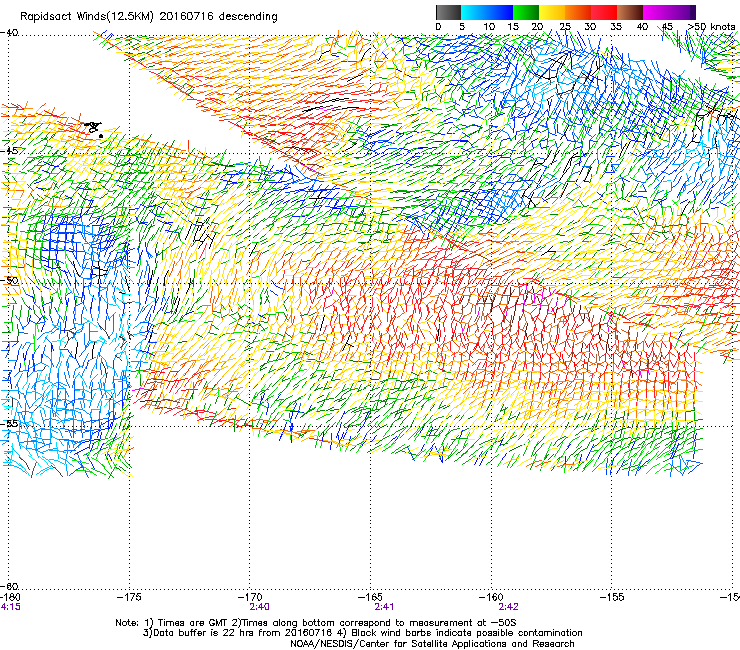Viewport: 740px width, 650px height.
Task: Click the '35' legend scale label
Action: click(x=616, y=26)
